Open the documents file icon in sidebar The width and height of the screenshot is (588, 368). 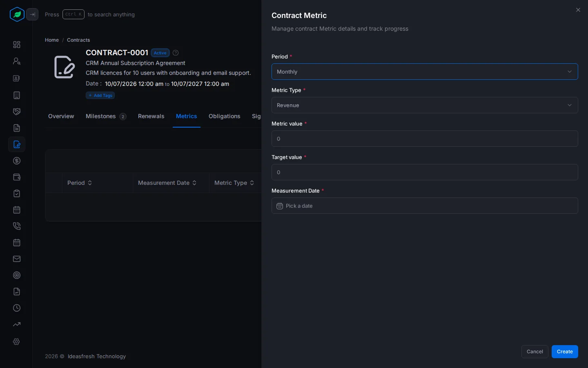[17, 128]
